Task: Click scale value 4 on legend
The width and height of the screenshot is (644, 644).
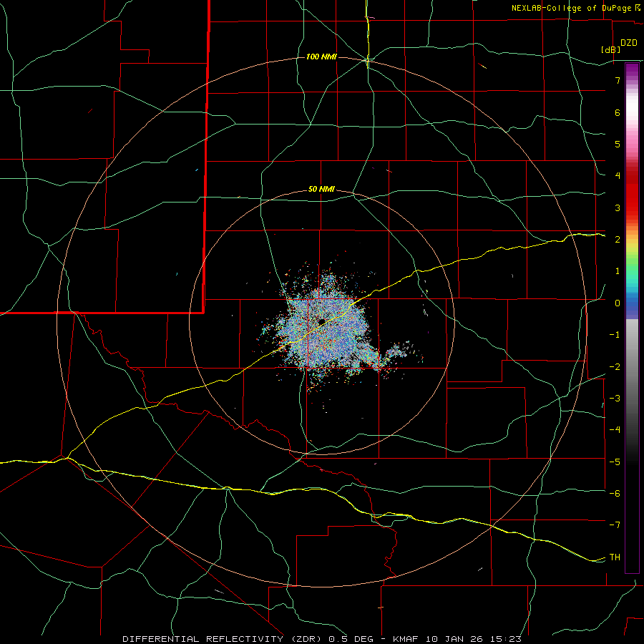Action: coord(618,176)
